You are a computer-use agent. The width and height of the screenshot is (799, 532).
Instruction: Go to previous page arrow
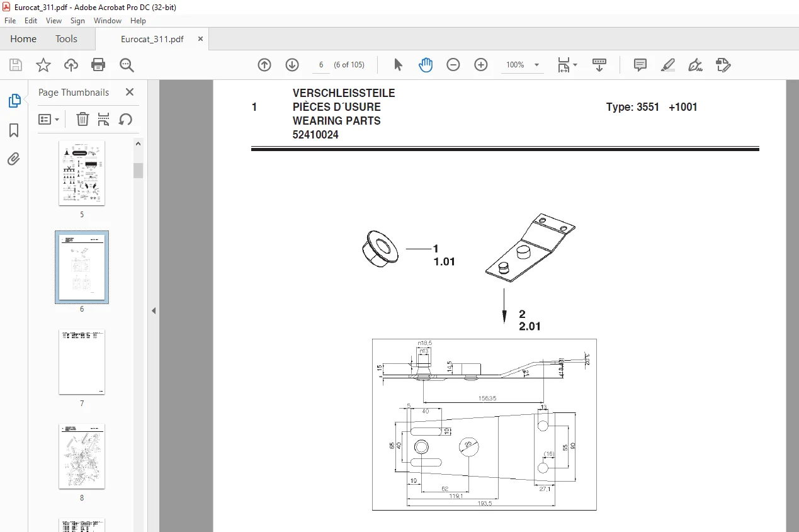[264, 65]
